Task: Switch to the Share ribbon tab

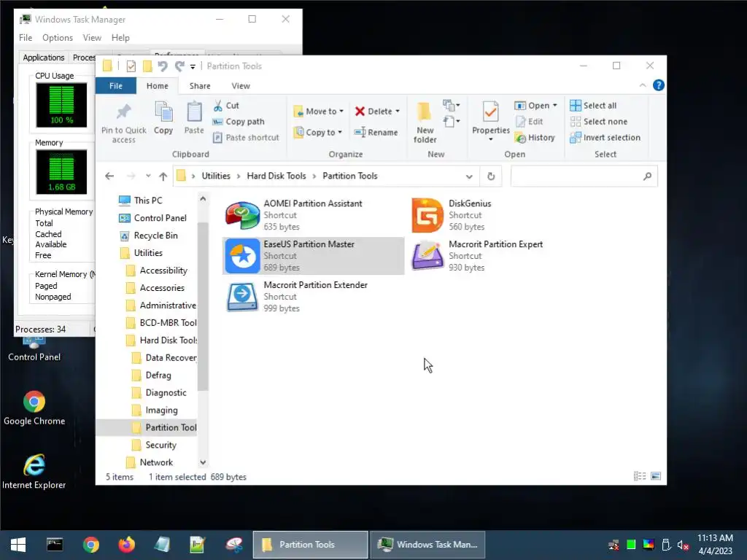Action: click(200, 86)
